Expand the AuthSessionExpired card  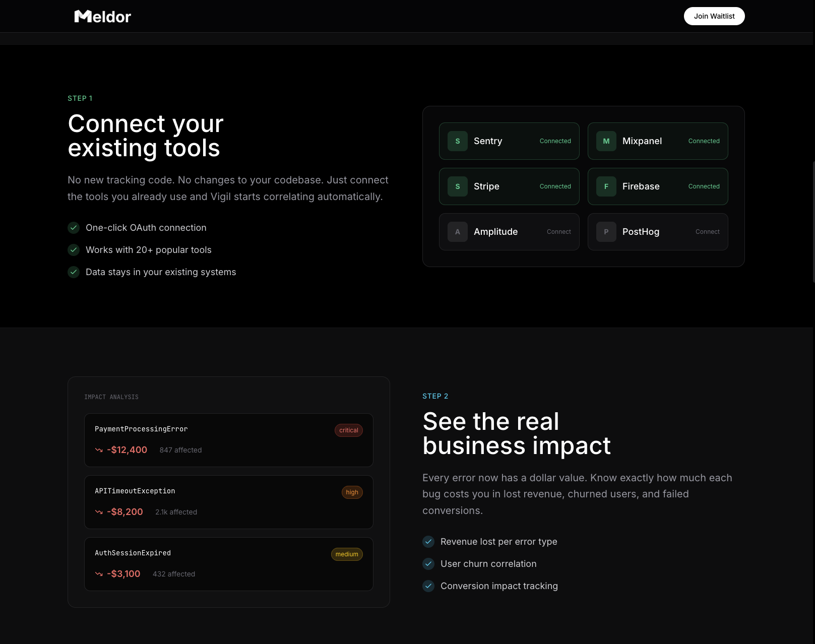pyautogui.click(x=228, y=564)
